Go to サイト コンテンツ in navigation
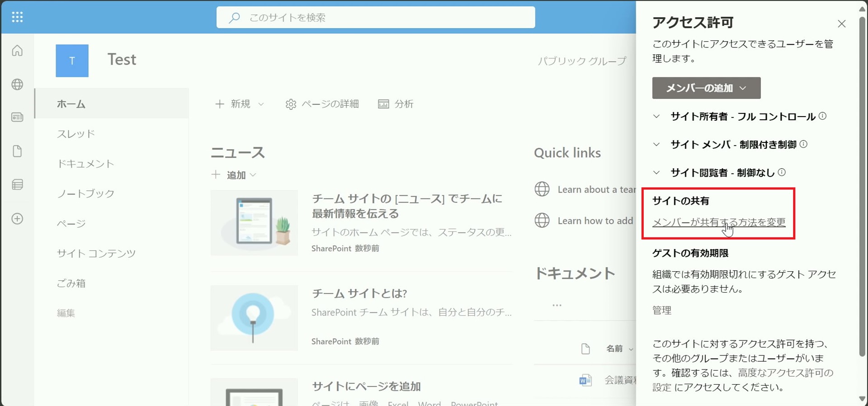This screenshot has width=868, height=406. pyautogui.click(x=96, y=253)
